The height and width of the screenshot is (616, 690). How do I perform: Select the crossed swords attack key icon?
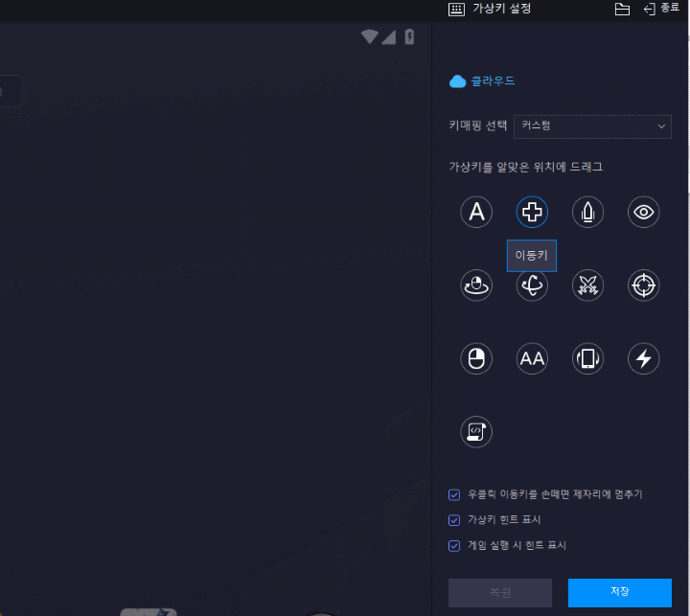[x=587, y=285]
